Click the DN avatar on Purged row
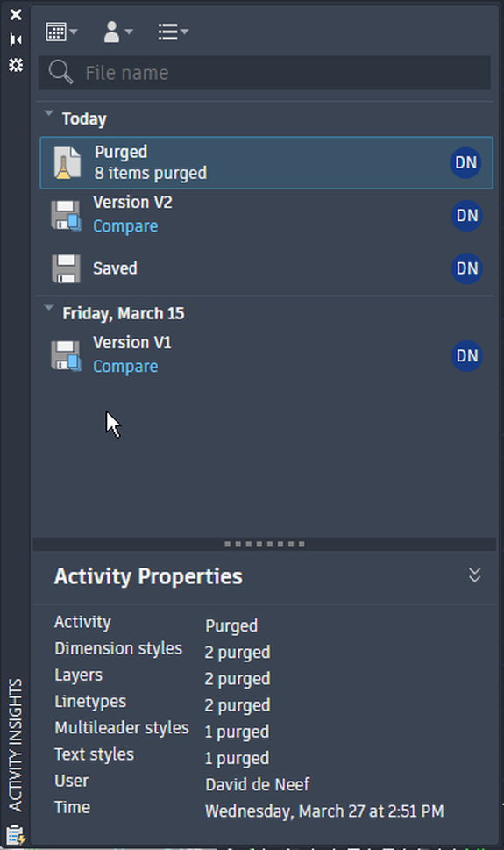 tap(465, 162)
